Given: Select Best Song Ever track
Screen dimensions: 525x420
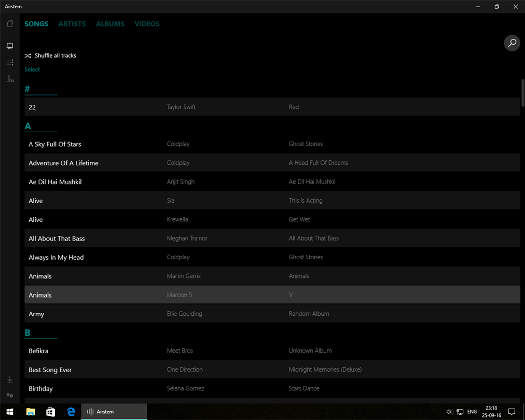Looking at the screenshot, I should point(272,370).
